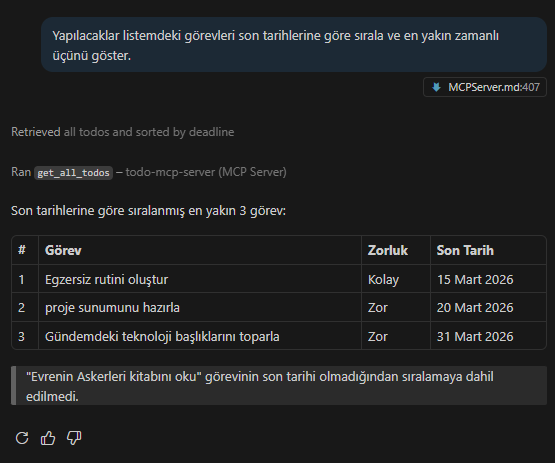555x463 pixels.
Task: Expand the Ran get_all_todos tool call
Action: coord(149,172)
